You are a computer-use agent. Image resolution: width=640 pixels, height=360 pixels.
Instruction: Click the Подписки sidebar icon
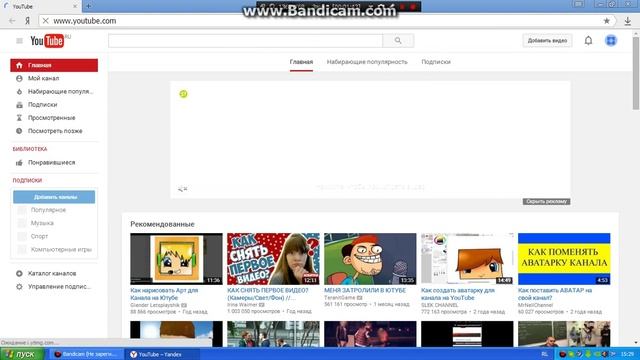(19, 105)
